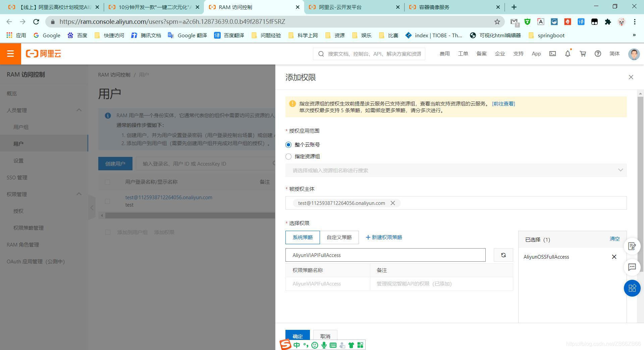Click the Aliyun logo

click(44, 54)
